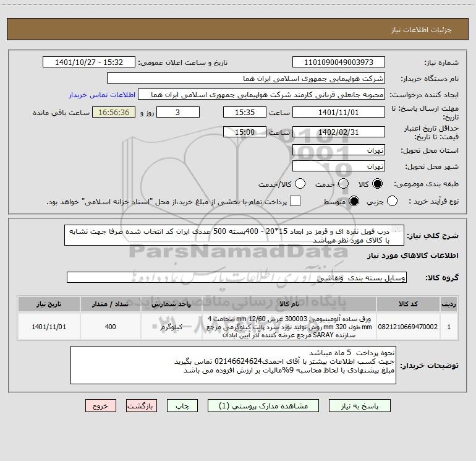Click the price validity date 1402/02/31 field

pyautogui.click(x=339, y=132)
